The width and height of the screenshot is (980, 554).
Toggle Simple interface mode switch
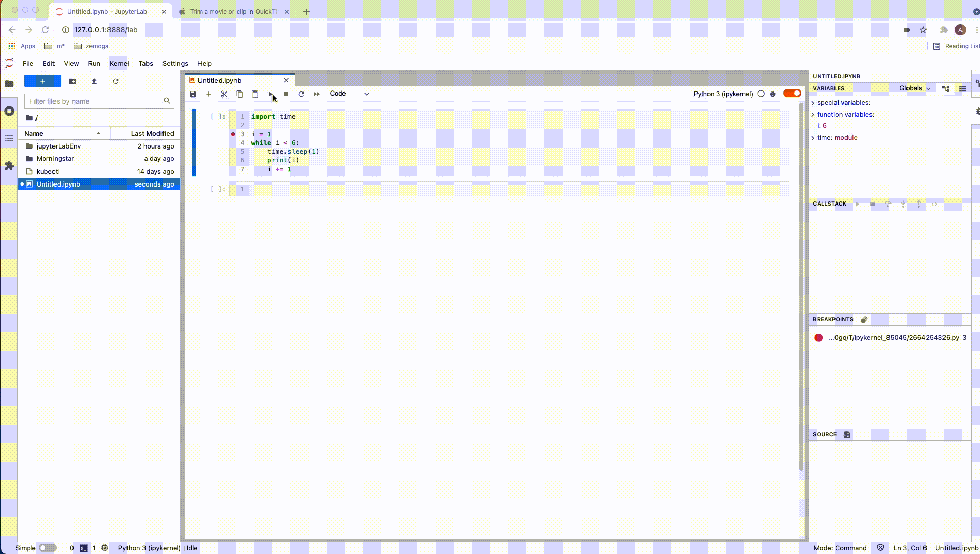pos(48,548)
